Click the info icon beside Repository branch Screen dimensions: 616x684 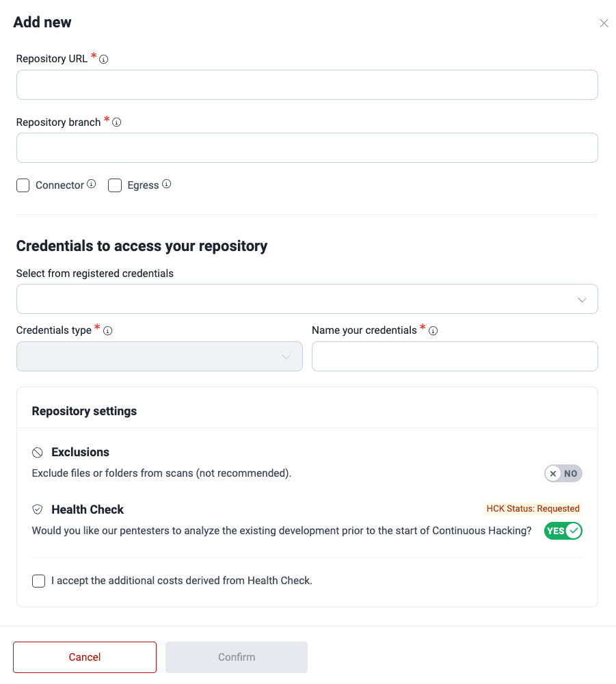coord(116,122)
